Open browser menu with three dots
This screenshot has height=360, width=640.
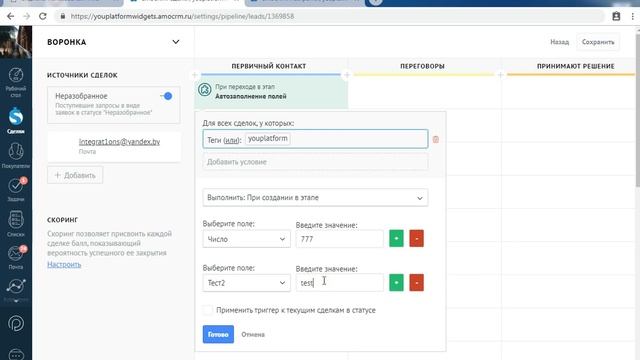click(x=633, y=16)
